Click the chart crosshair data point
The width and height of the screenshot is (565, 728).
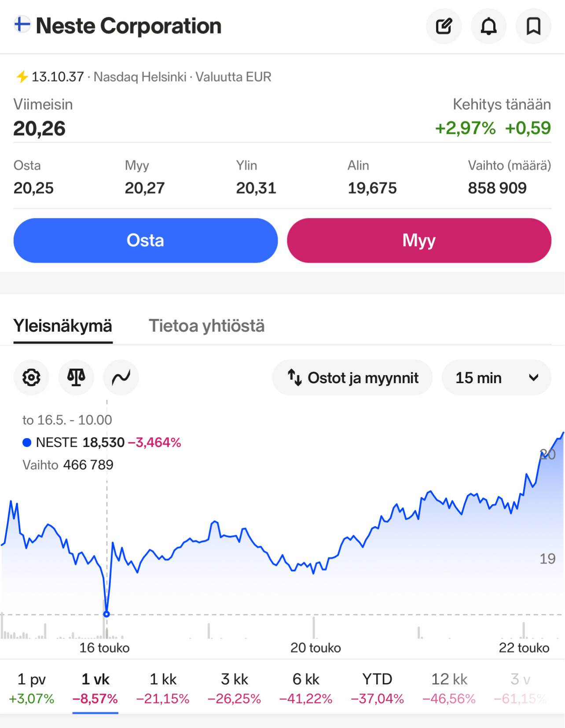pyautogui.click(x=106, y=614)
